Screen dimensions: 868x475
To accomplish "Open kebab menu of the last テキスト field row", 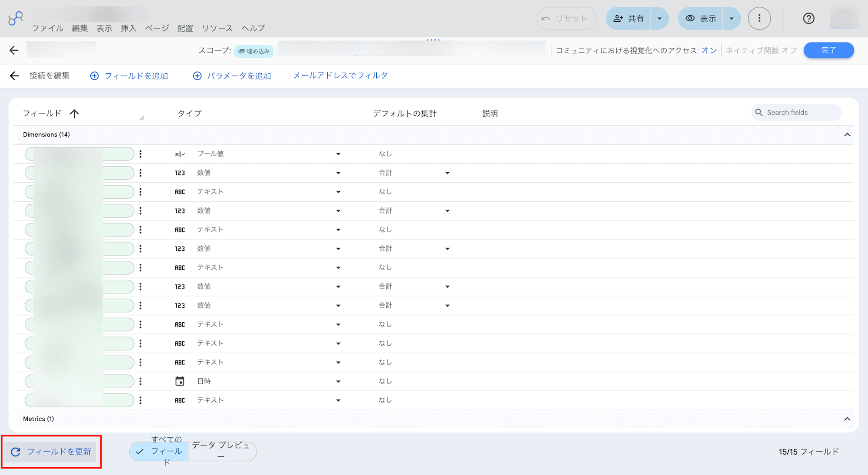I will [140, 400].
